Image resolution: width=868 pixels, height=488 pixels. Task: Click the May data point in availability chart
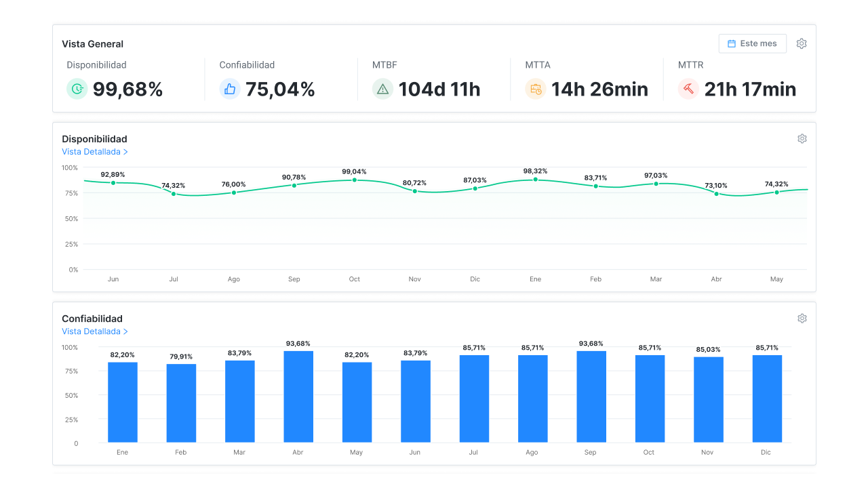(x=777, y=192)
